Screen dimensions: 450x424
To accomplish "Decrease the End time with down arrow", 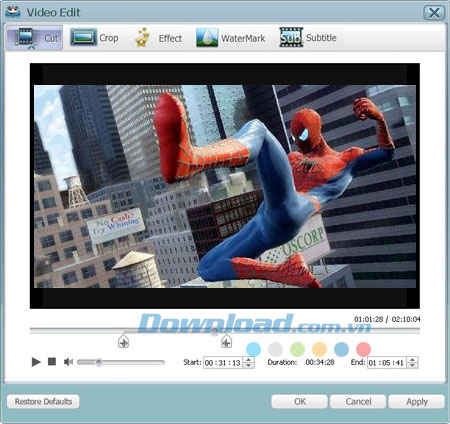I will pyautogui.click(x=413, y=366).
